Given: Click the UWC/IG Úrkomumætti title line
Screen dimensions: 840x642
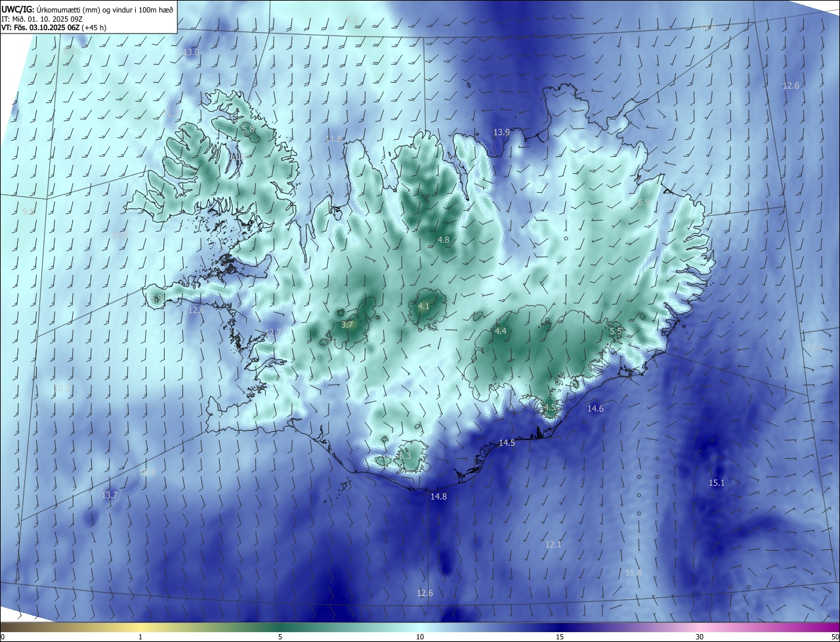Looking at the screenshot, I should click(x=87, y=9).
